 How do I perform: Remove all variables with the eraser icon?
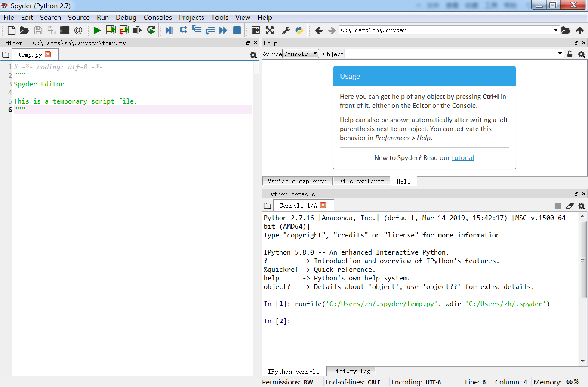(570, 206)
